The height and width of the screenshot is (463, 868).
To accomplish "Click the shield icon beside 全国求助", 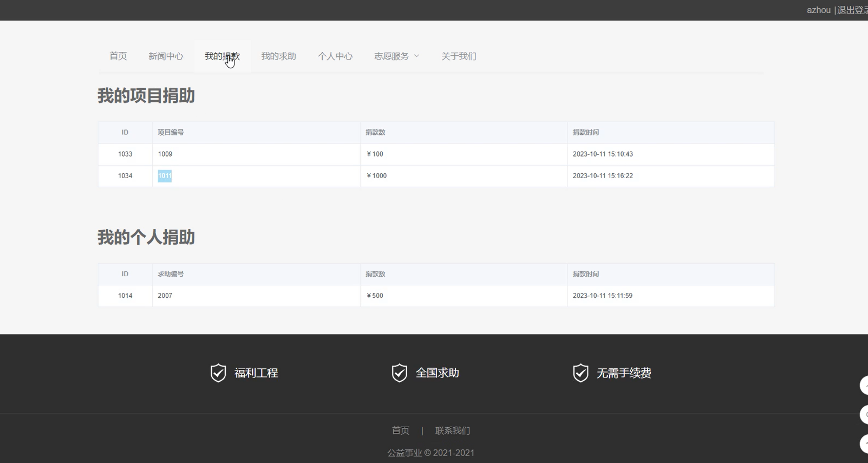I will click(400, 373).
